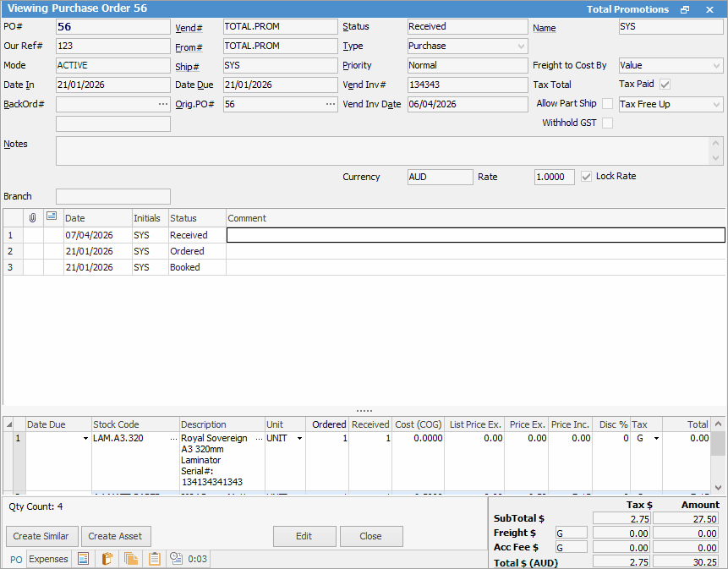Viewport: 728px width, 569px height.
Task: Click the Branch input field
Action: tap(113, 196)
